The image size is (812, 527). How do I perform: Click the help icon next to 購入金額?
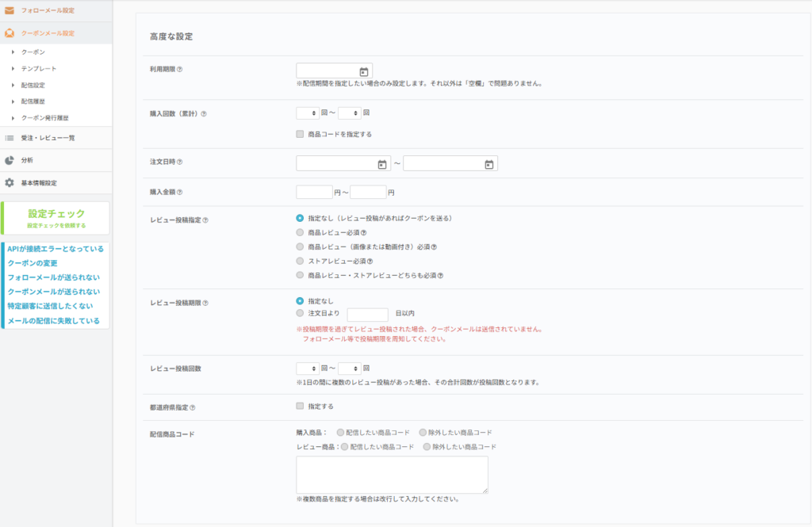pyautogui.click(x=180, y=192)
